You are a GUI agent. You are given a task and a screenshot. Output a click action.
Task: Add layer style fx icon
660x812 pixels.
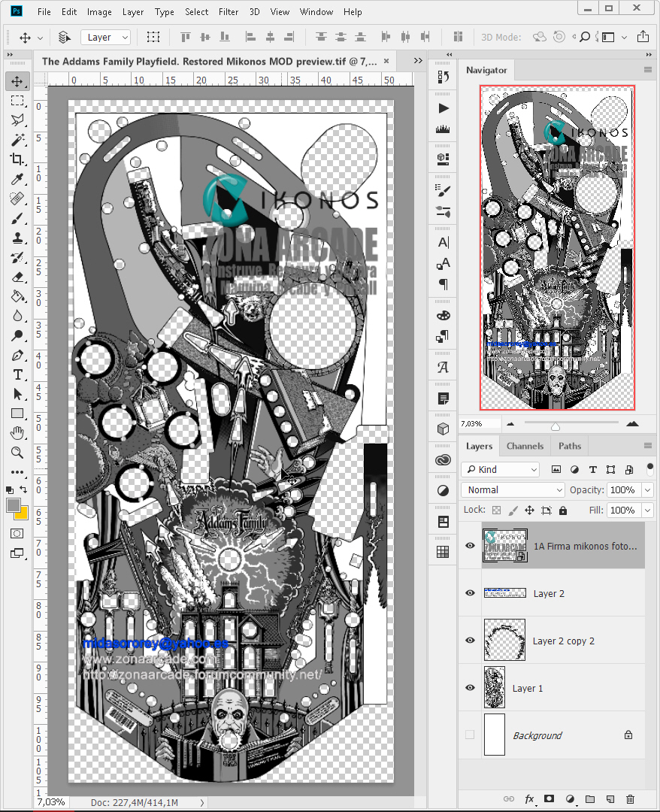(529, 799)
